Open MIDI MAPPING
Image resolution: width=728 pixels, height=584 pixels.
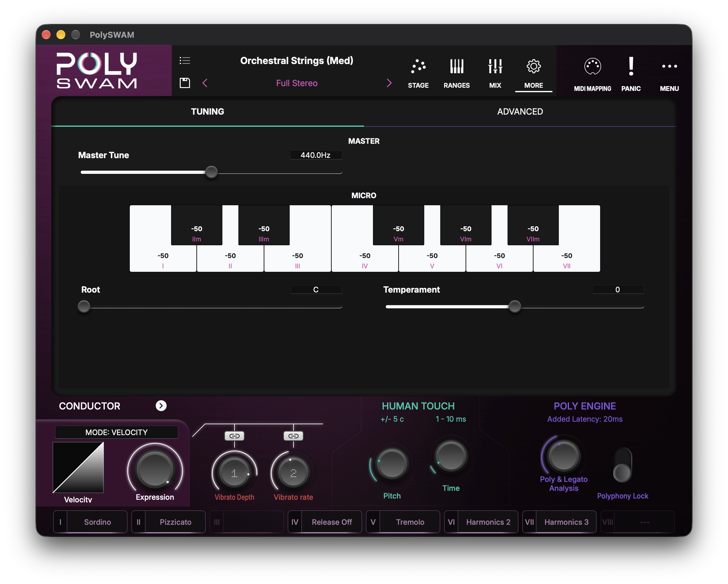point(592,75)
